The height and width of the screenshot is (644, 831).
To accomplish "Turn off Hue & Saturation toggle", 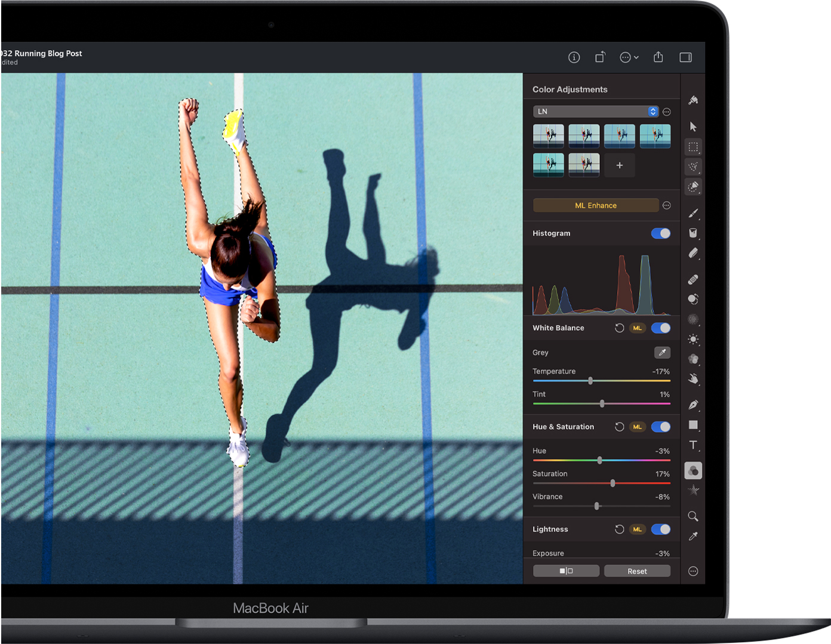I will click(660, 427).
